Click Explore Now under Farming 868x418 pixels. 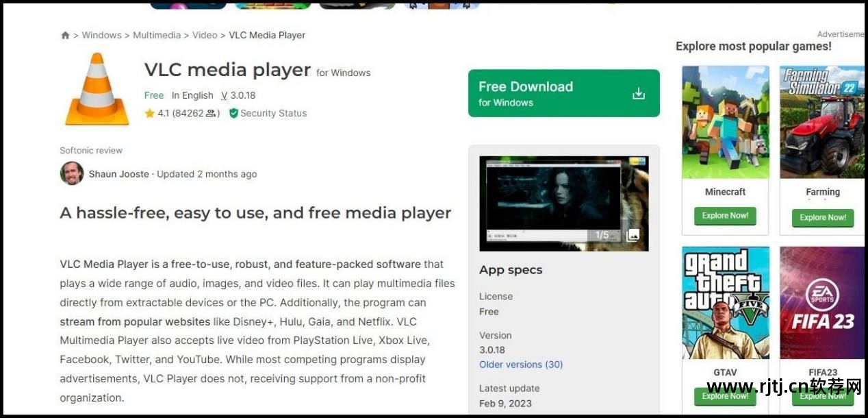click(x=823, y=218)
